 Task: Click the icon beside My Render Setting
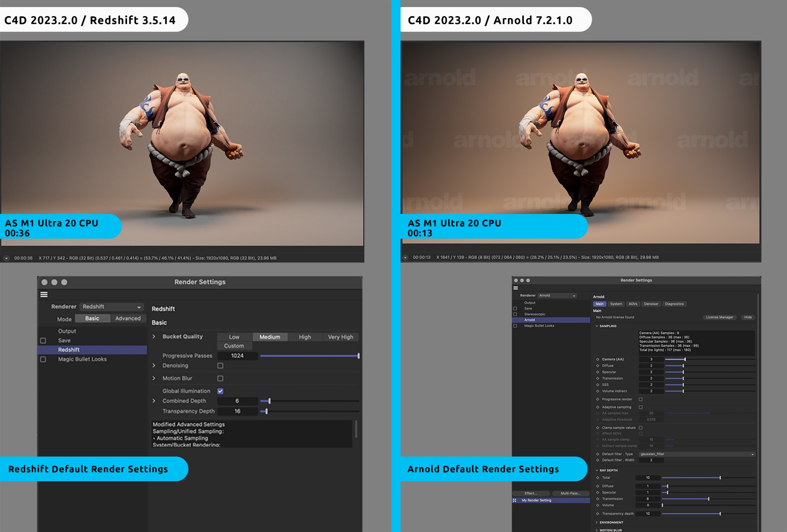(x=515, y=501)
